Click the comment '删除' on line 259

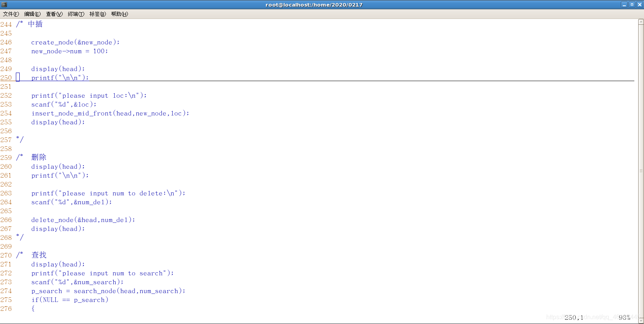39,157
